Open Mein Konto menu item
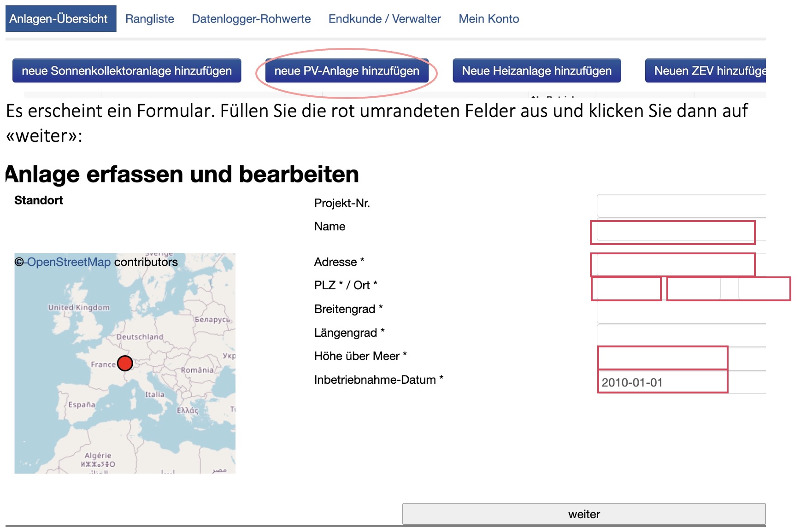 point(488,19)
